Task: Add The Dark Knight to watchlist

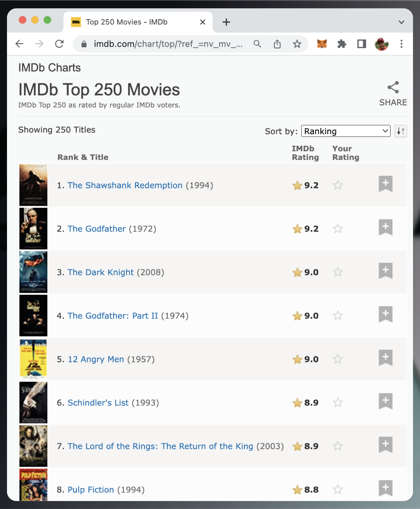Action: (385, 271)
